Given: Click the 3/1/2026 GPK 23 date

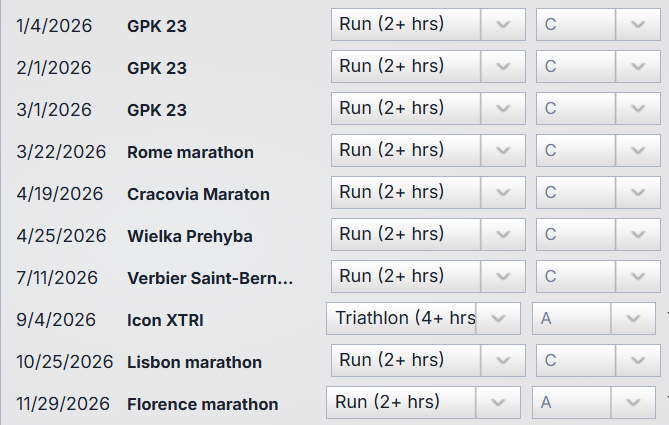Looking at the screenshot, I should (54, 110).
